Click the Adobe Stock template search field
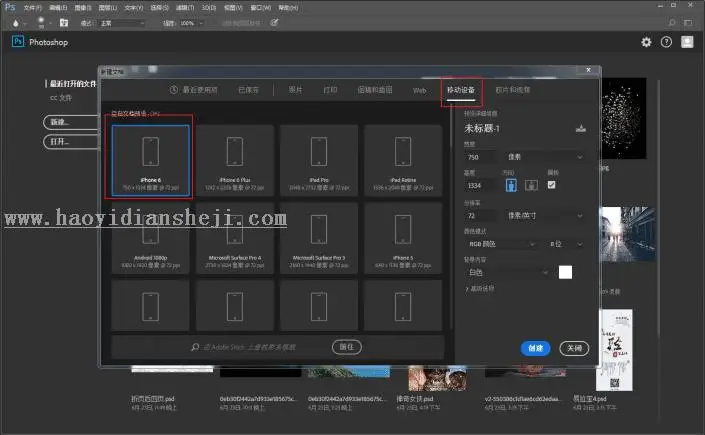This screenshot has width=705, height=435. tap(250, 347)
